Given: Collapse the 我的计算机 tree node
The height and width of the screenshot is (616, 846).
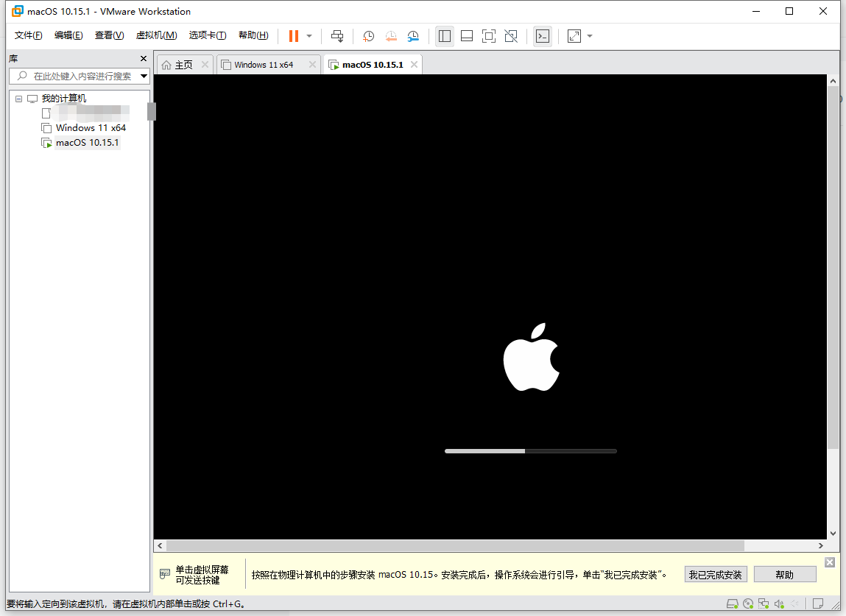Looking at the screenshot, I should pos(19,99).
